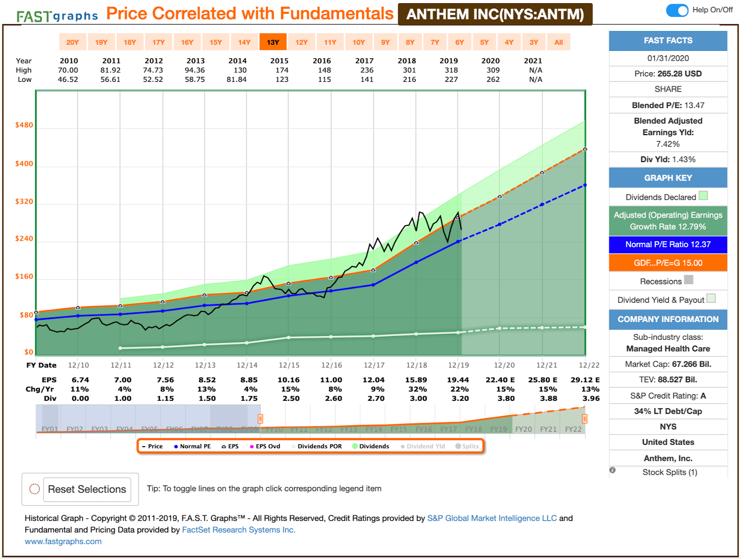Click the Dividends Declared green swatch
Screen dimensions: 741x560
coord(703,195)
